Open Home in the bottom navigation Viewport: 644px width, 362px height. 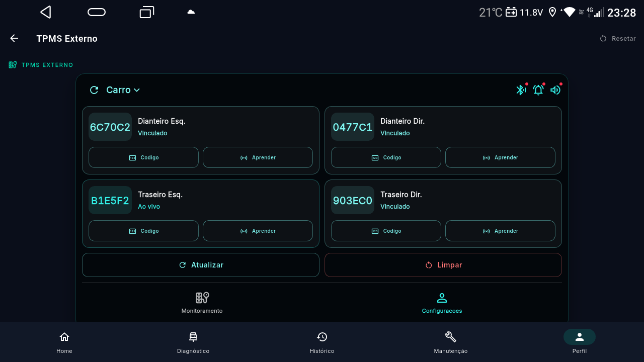click(x=64, y=342)
